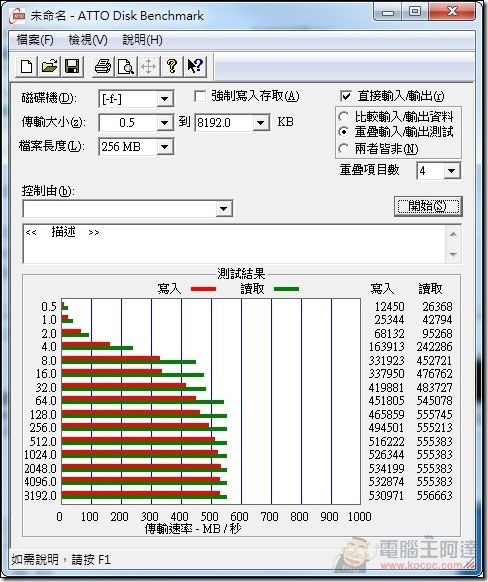
Task: Expand the 重疊項目數 dropdown showing 4
Action: tap(452, 171)
